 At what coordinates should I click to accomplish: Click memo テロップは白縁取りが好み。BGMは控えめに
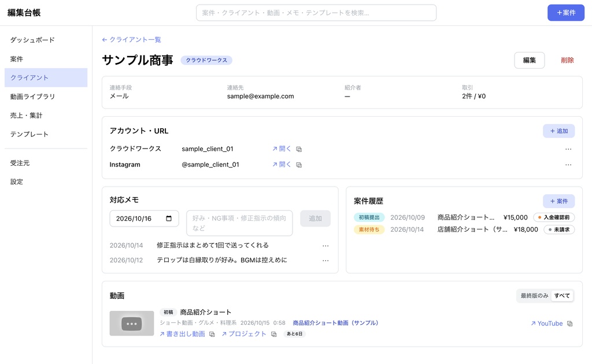coord(221,260)
